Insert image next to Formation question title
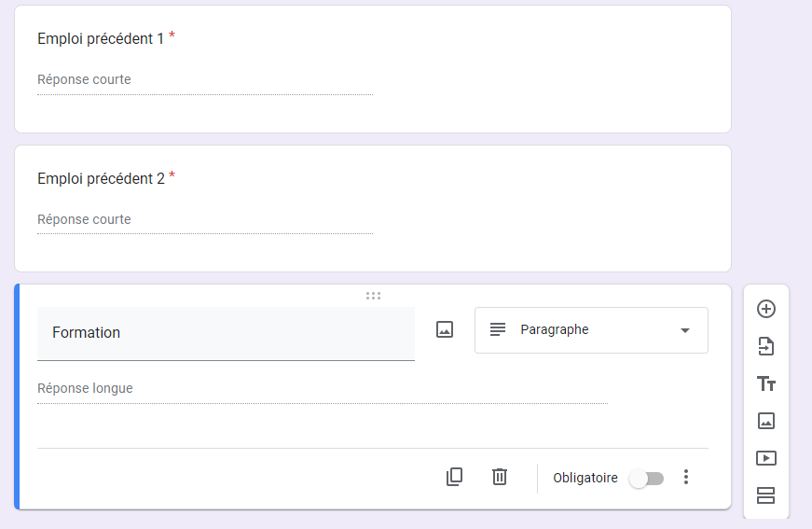 pyautogui.click(x=445, y=329)
